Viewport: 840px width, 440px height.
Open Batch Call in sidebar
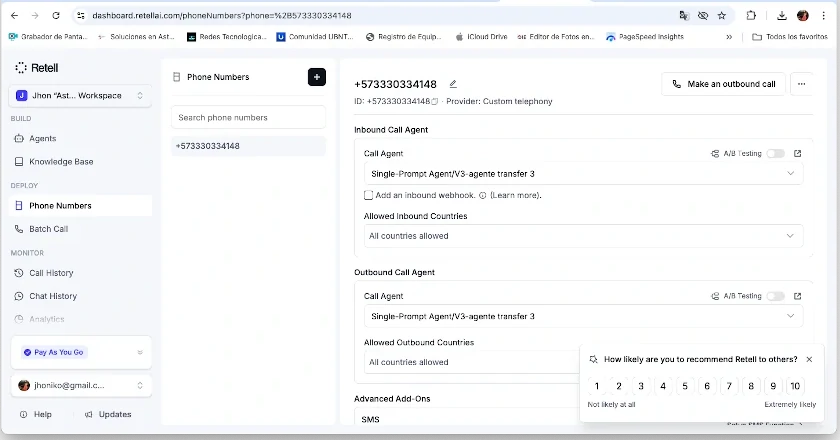pos(80,229)
